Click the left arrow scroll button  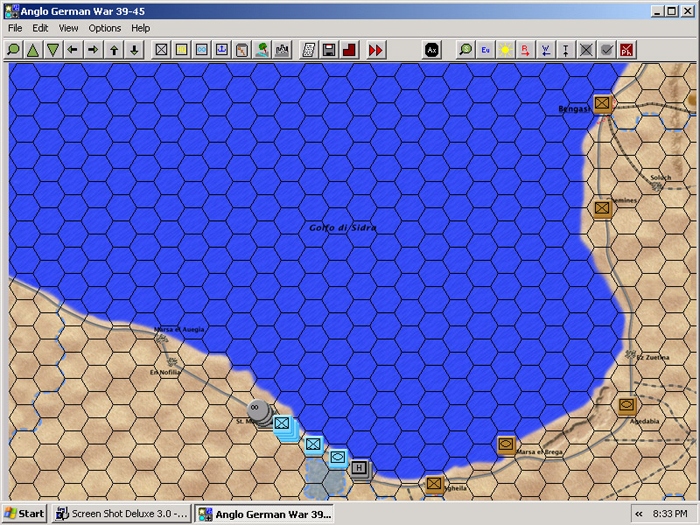(x=73, y=50)
